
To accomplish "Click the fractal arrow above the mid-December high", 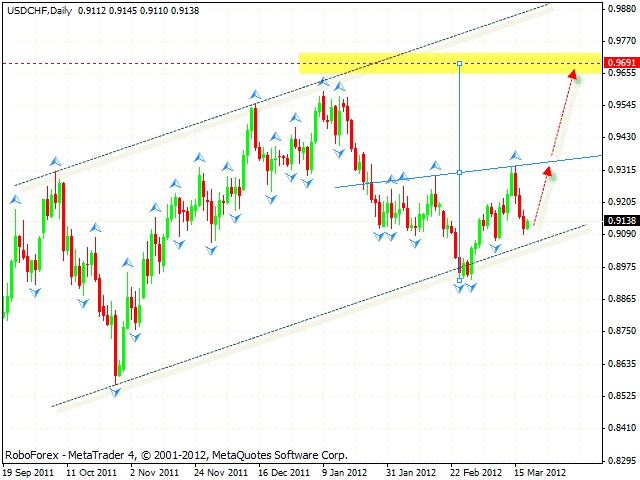I will tap(253, 95).
